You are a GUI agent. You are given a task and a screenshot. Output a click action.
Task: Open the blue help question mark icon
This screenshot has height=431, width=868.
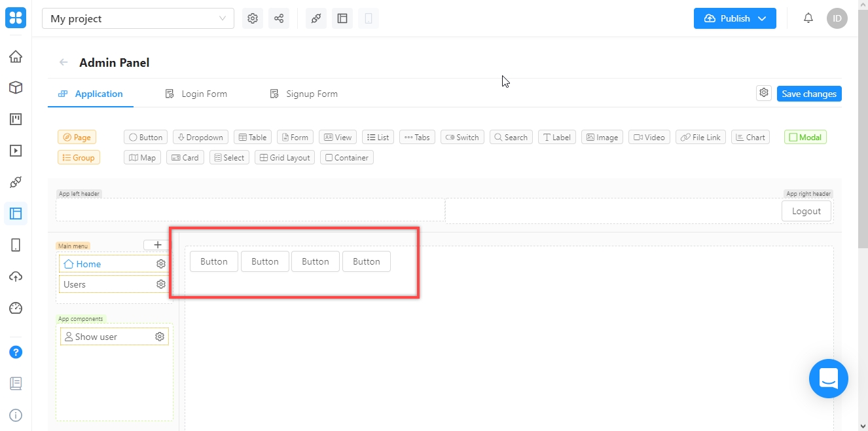[x=16, y=352]
